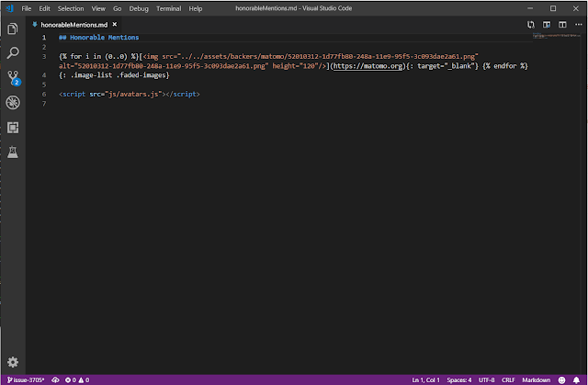Open the View menu
588x385 pixels.
pos(98,8)
